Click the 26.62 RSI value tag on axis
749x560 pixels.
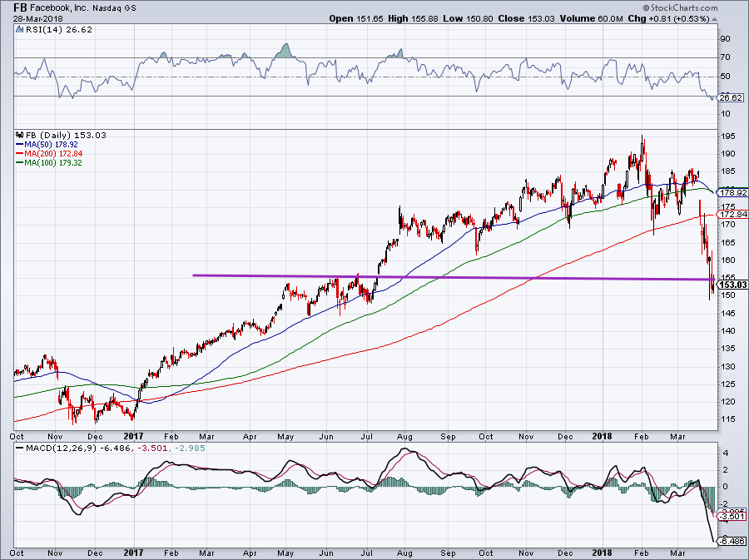point(730,97)
